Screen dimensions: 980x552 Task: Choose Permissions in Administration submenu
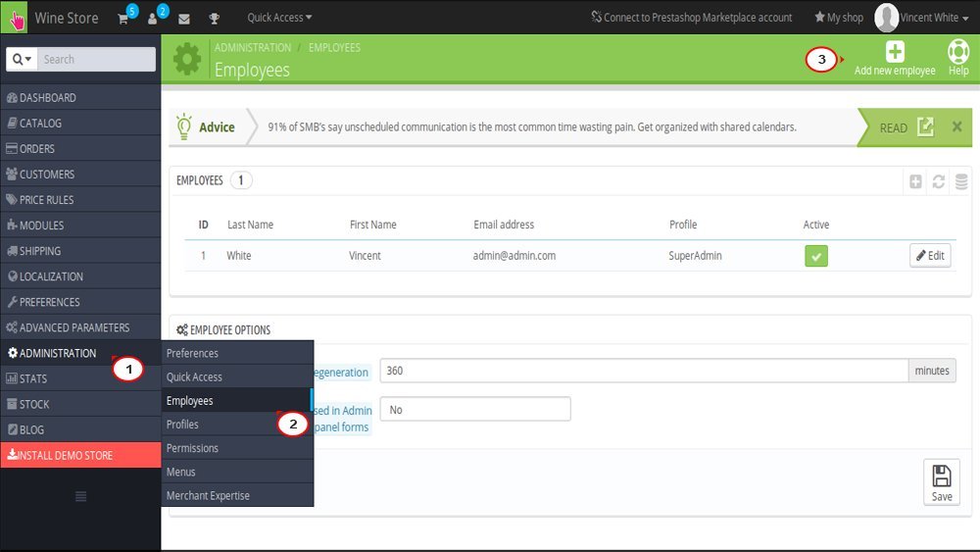tap(237, 448)
